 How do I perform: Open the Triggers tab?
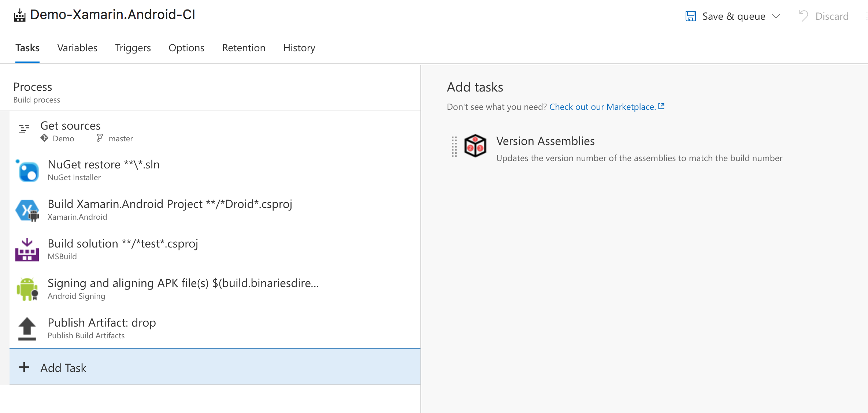(x=133, y=48)
